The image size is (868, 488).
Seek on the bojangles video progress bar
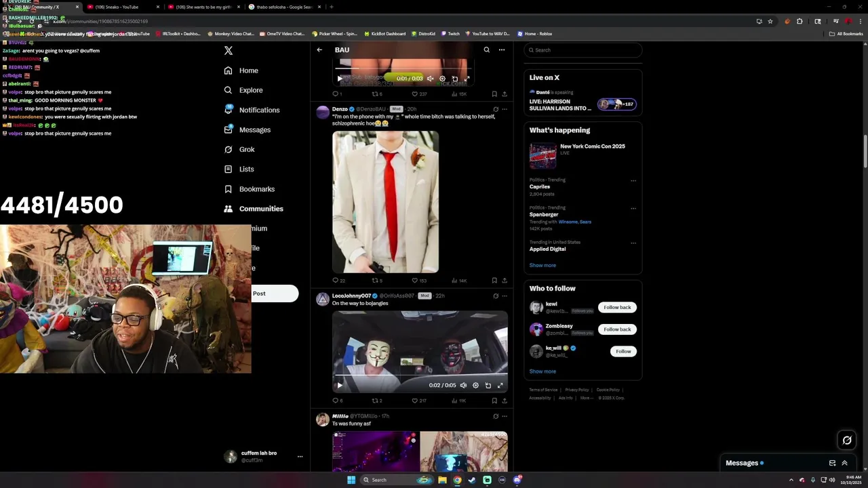coord(420,375)
